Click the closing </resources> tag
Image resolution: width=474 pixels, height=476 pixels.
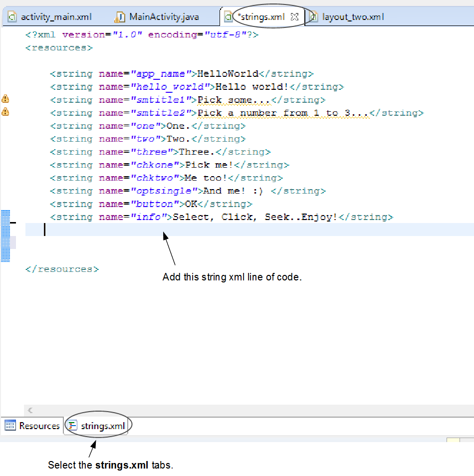point(62,269)
